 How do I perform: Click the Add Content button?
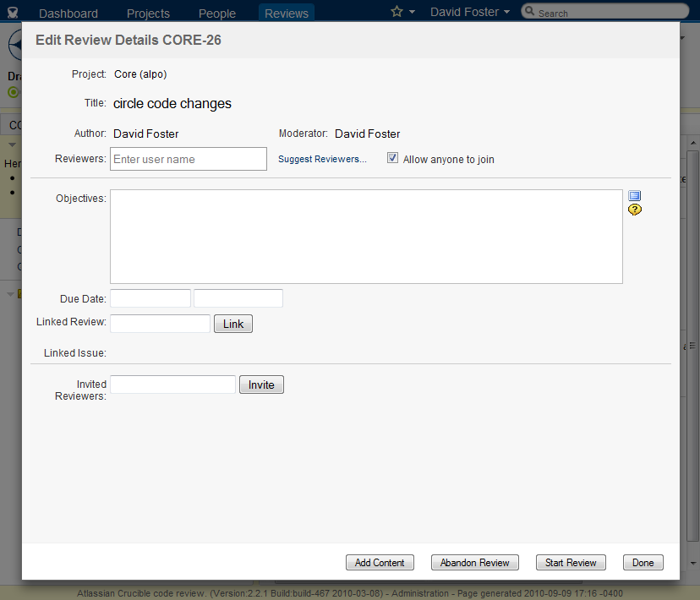pyautogui.click(x=380, y=563)
